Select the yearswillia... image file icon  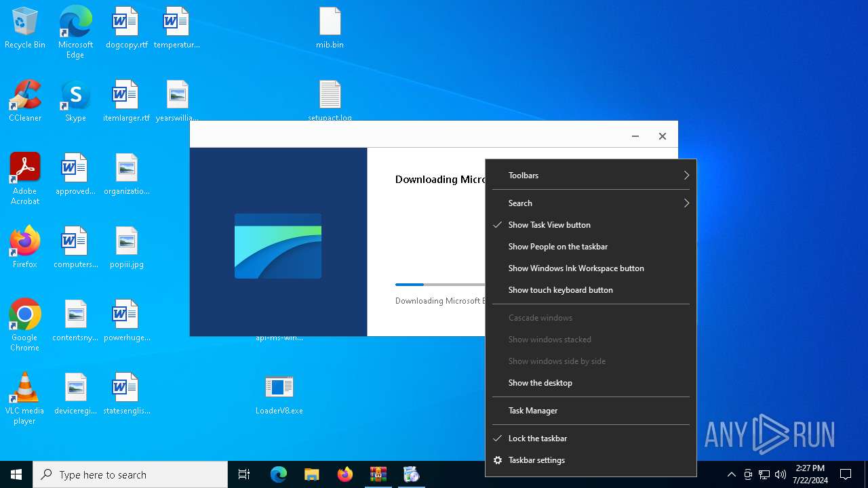click(x=176, y=102)
